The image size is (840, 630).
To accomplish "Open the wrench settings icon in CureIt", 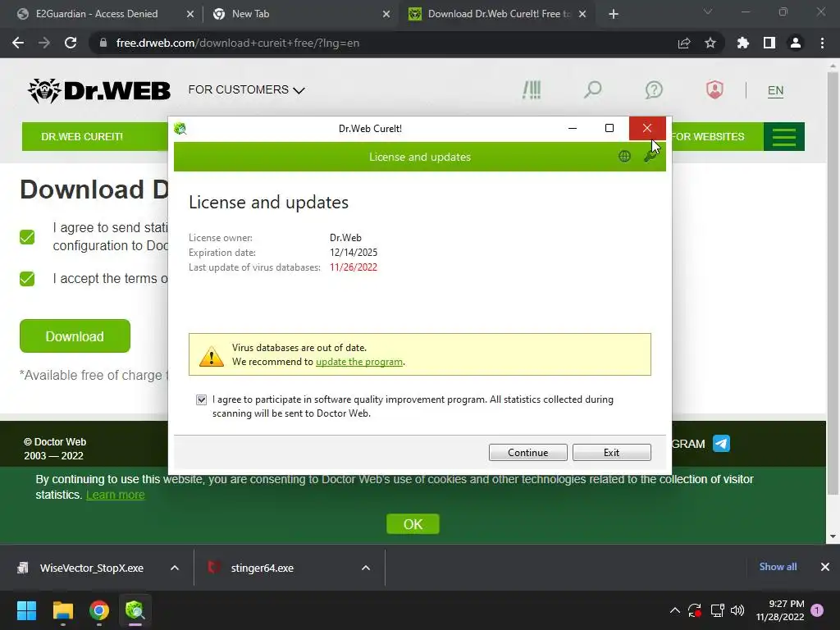I will (651, 157).
